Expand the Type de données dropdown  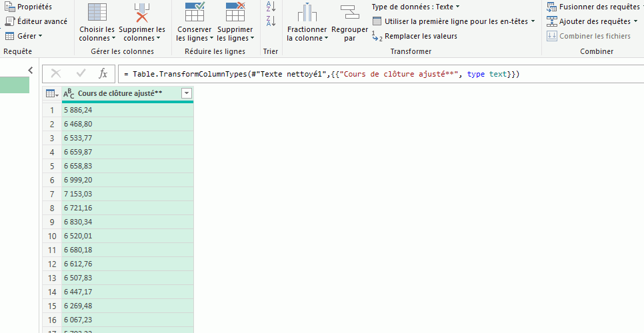(x=415, y=7)
